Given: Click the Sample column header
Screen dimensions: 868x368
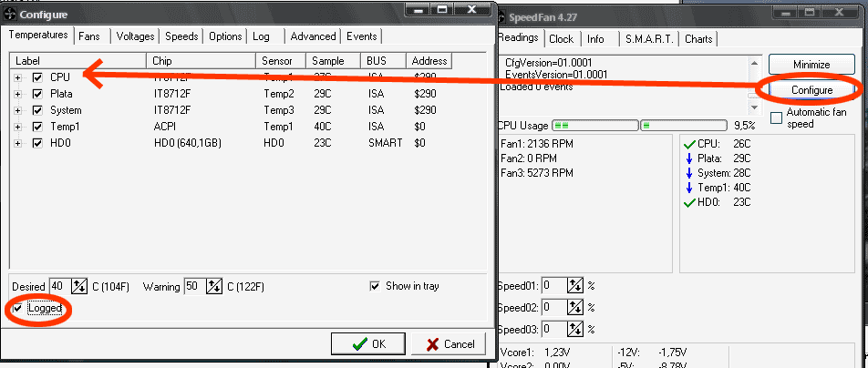Looking at the screenshot, I should (x=334, y=61).
